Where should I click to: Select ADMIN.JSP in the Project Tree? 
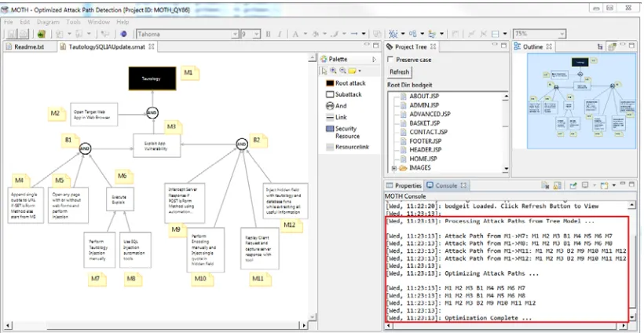(424, 105)
